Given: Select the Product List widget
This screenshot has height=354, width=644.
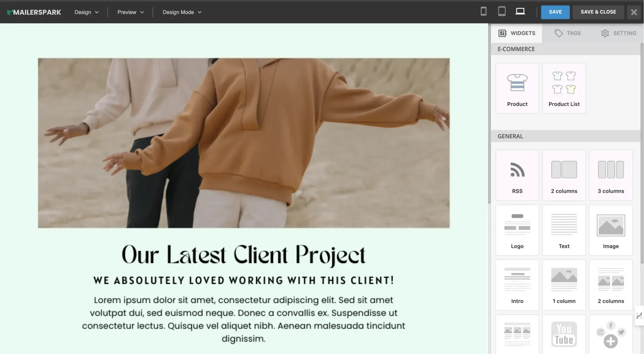Looking at the screenshot, I should point(564,88).
